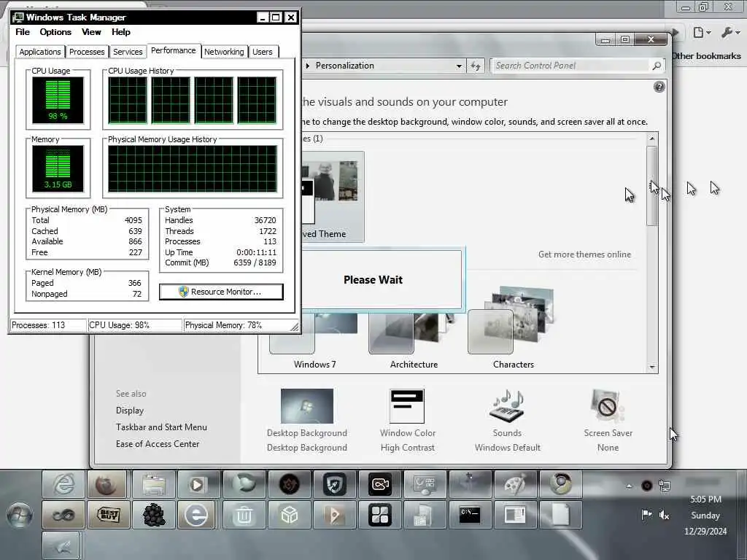Click the infinity-loop taskbar icon
Image resolution: width=747 pixels, height=560 pixels.
coord(63,515)
